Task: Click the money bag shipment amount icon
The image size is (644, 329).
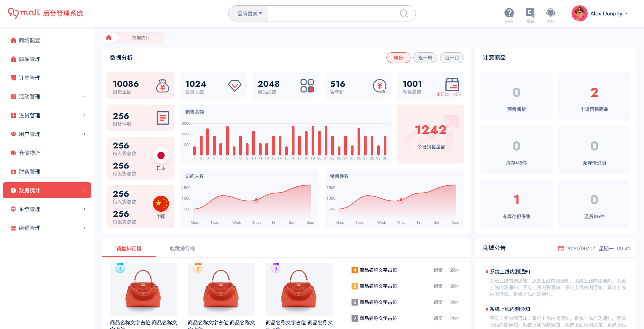Action: click(x=162, y=86)
